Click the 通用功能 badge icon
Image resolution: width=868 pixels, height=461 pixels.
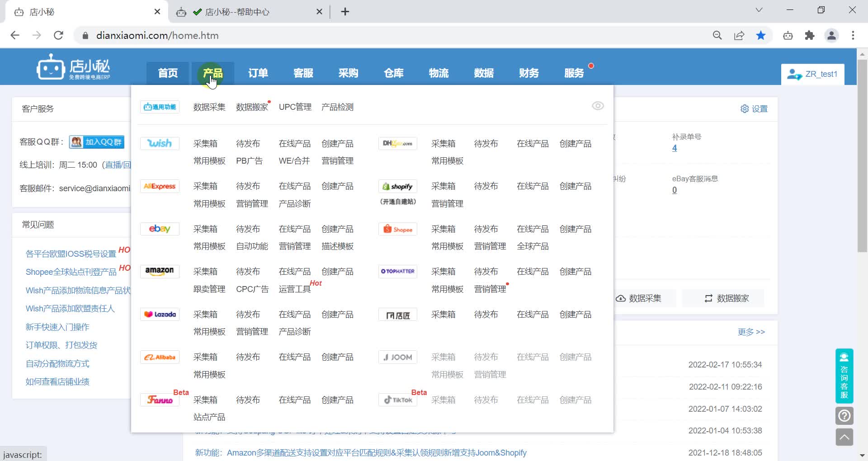pyautogui.click(x=160, y=107)
